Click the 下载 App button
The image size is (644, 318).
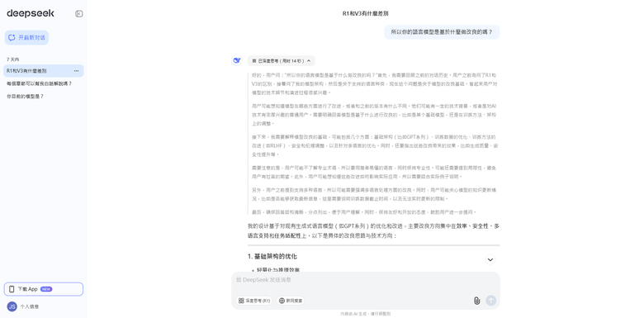44,289
